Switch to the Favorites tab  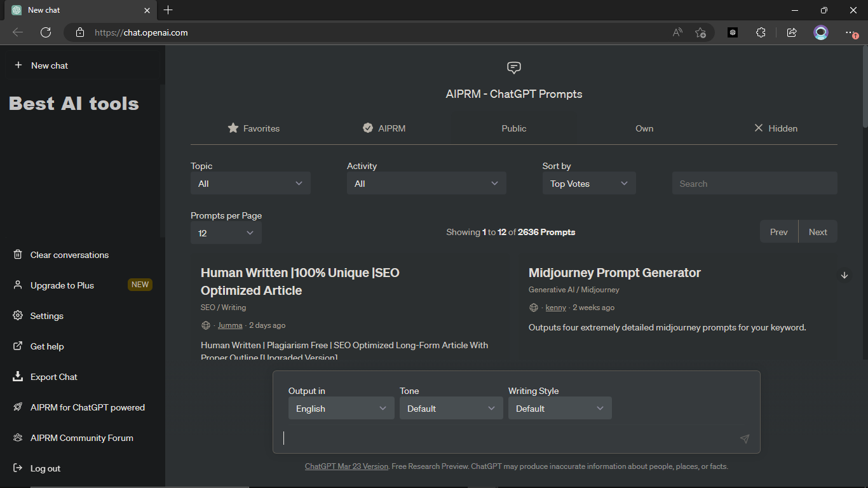point(254,128)
